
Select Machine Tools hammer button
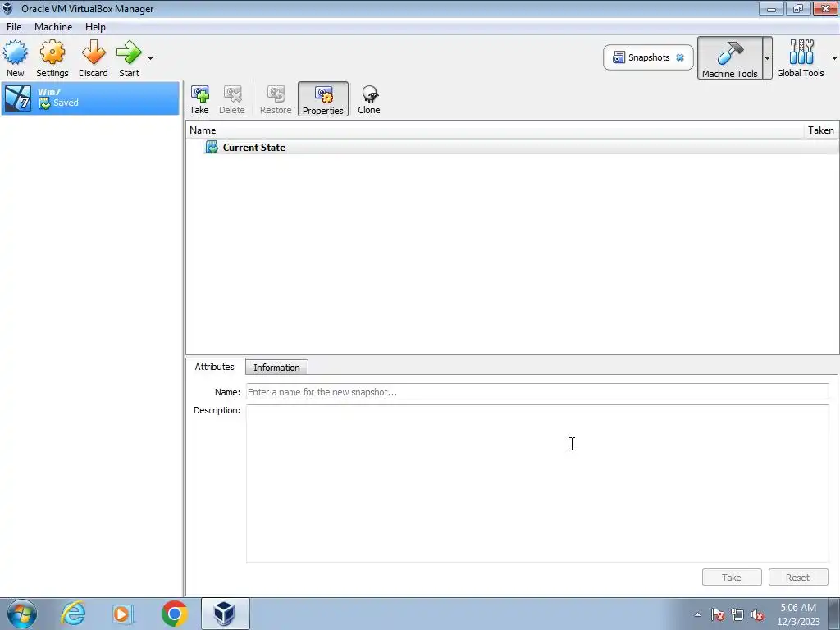729,58
